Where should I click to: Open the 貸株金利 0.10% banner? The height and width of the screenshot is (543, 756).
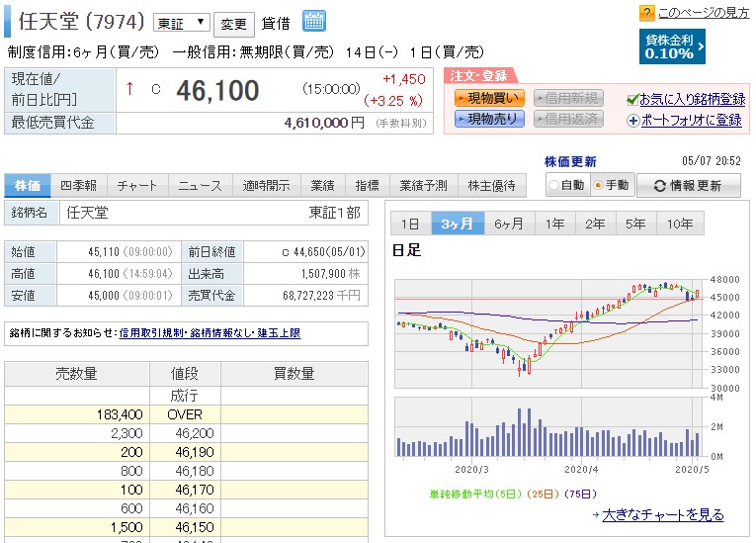(672, 46)
